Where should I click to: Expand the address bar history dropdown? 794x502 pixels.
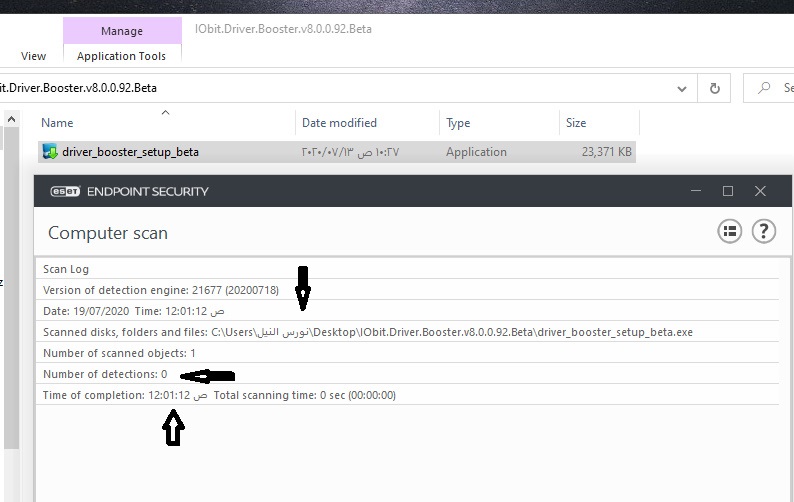coord(681,88)
